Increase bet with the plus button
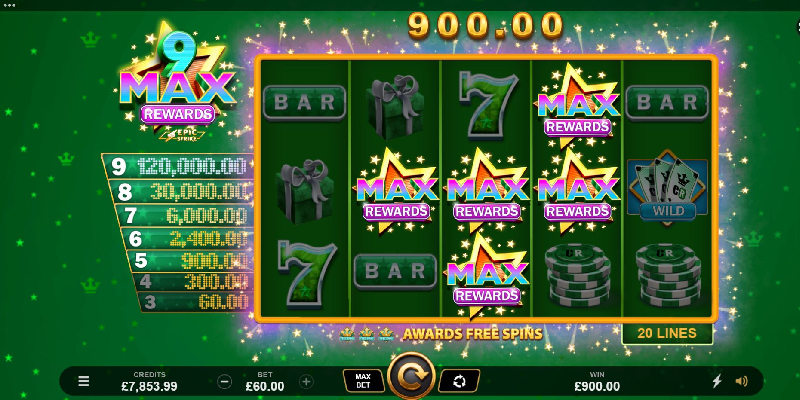800x400 pixels. (306, 381)
